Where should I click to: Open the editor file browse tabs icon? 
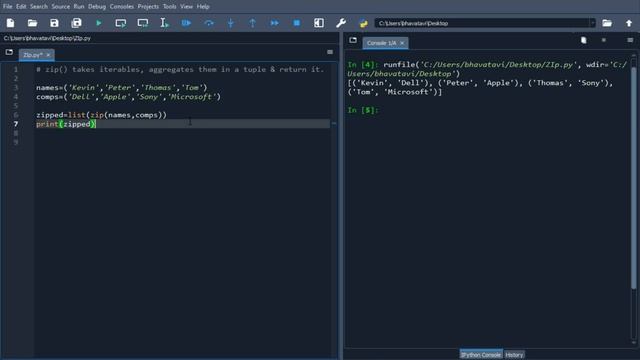pyautogui.click(x=9, y=52)
